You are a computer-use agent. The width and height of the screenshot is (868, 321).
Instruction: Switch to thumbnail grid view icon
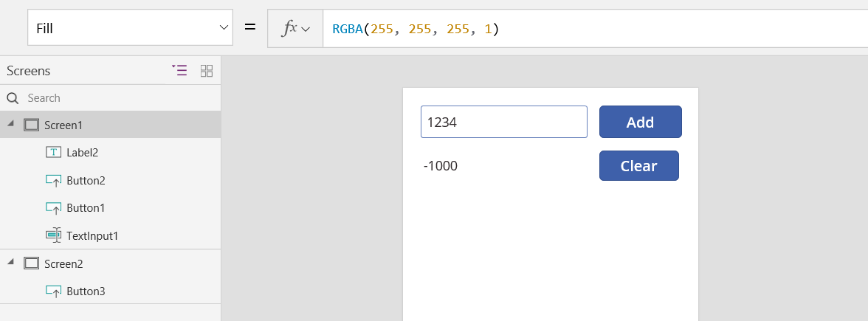point(207,70)
